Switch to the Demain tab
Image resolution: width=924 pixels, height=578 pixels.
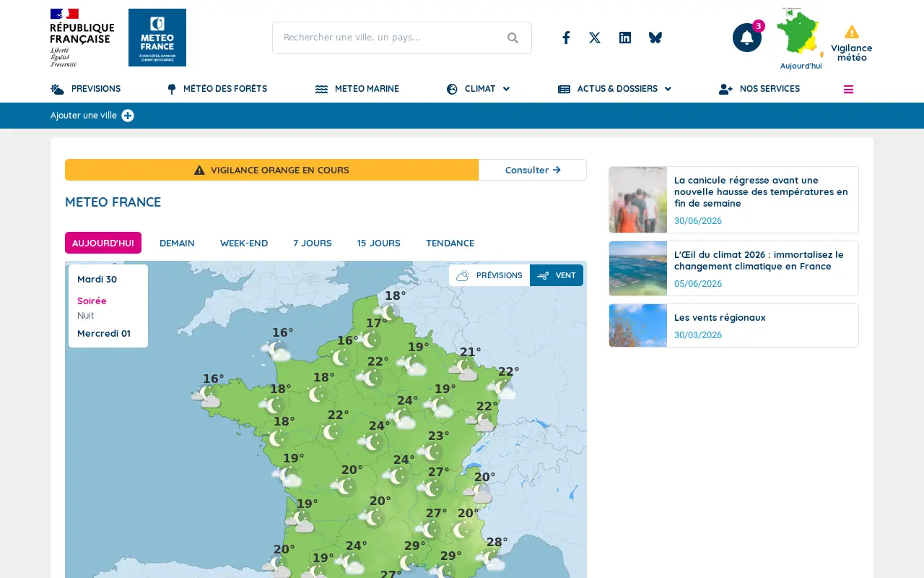point(177,243)
